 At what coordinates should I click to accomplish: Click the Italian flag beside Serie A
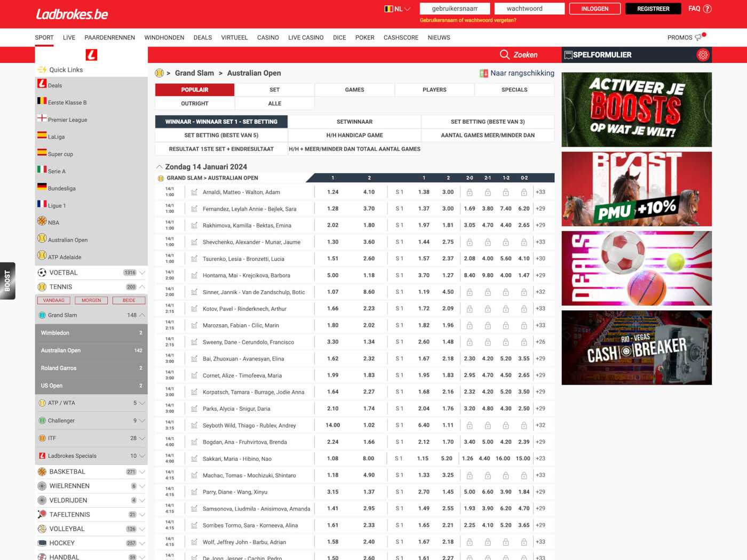coord(42,169)
